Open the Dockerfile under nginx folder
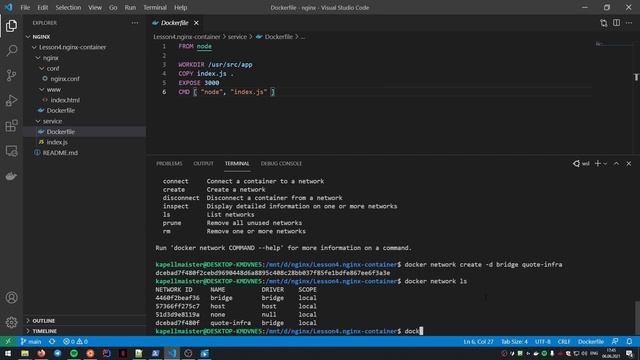Image resolution: width=640 pixels, height=360 pixels. click(84, 111)
